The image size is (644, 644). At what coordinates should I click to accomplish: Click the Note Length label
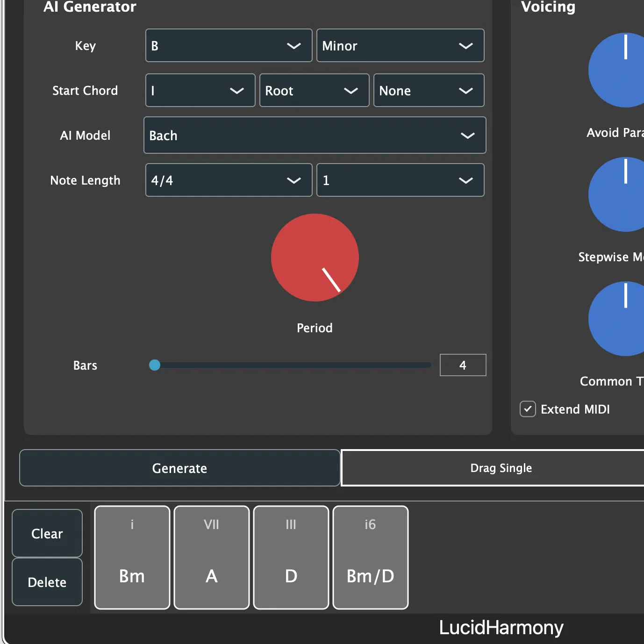pyautogui.click(x=85, y=180)
